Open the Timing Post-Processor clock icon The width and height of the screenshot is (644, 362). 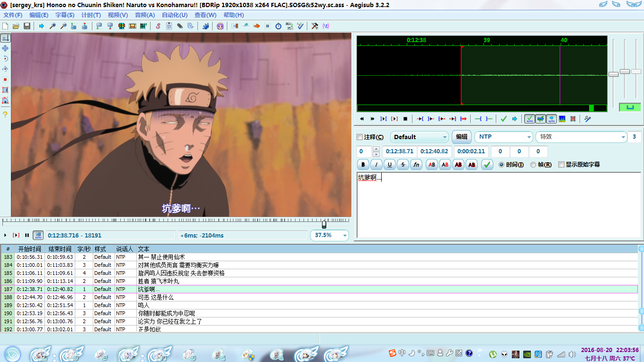coord(278,26)
